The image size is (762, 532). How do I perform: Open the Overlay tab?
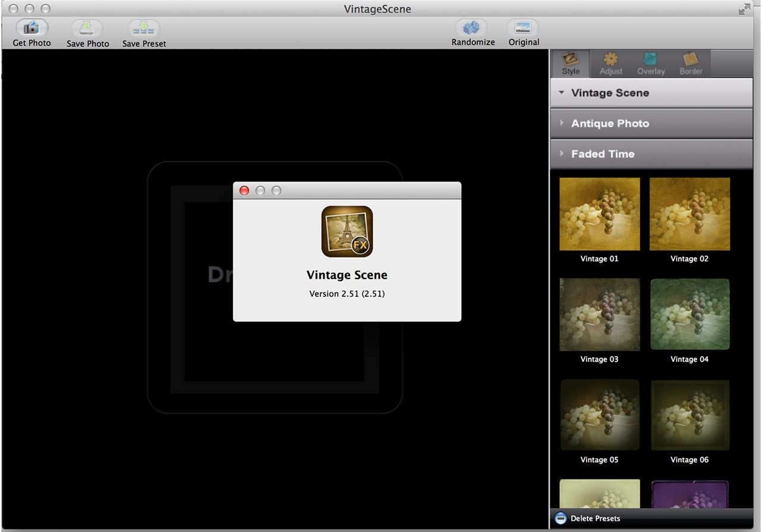pyautogui.click(x=651, y=64)
